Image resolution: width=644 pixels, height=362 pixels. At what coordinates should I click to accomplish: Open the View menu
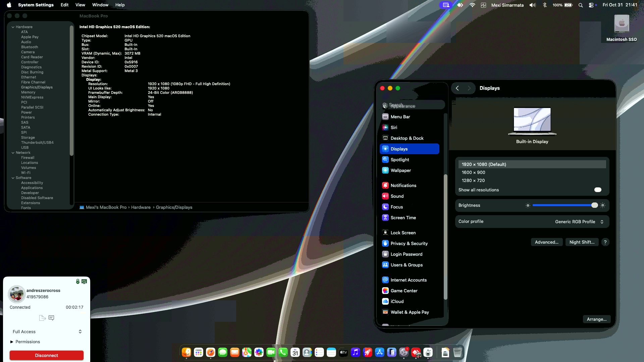80,5
